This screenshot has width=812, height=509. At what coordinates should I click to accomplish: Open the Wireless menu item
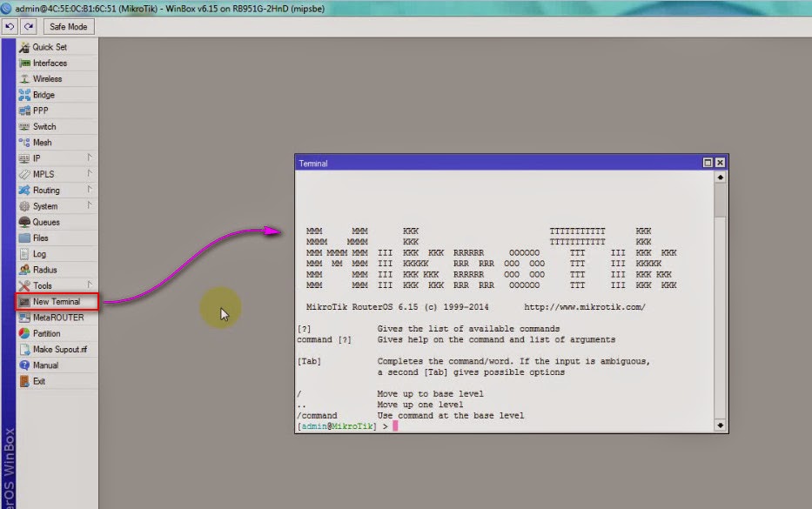[x=57, y=78]
